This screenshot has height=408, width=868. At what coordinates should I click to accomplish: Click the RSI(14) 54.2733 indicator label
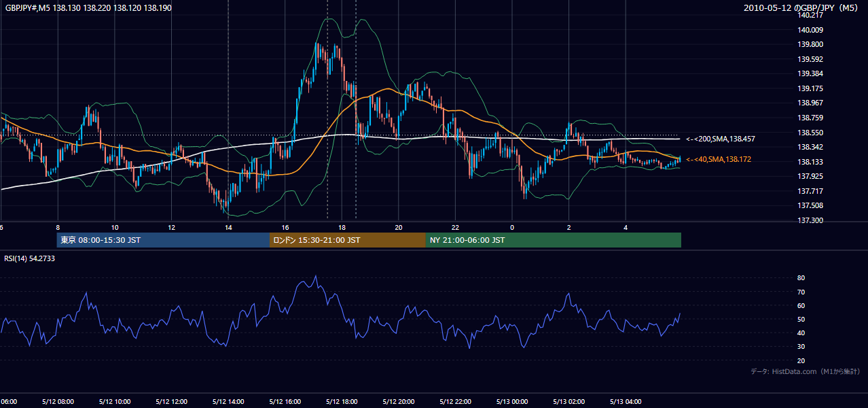(x=30, y=258)
